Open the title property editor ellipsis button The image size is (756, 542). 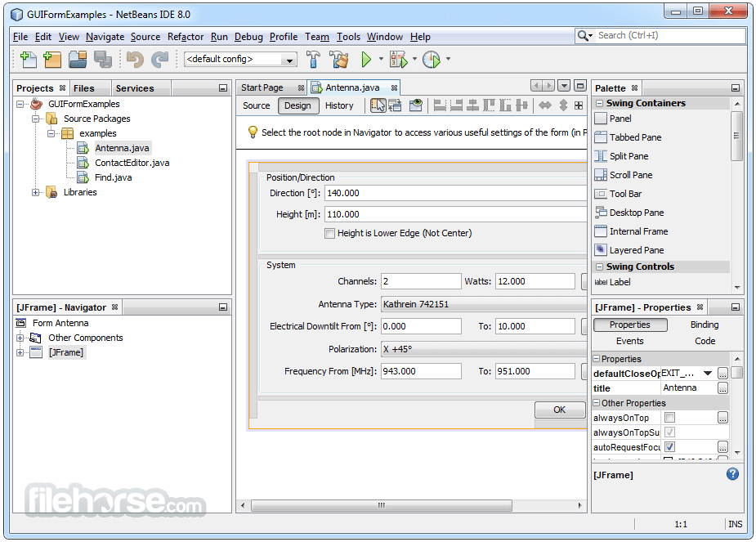tap(722, 388)
